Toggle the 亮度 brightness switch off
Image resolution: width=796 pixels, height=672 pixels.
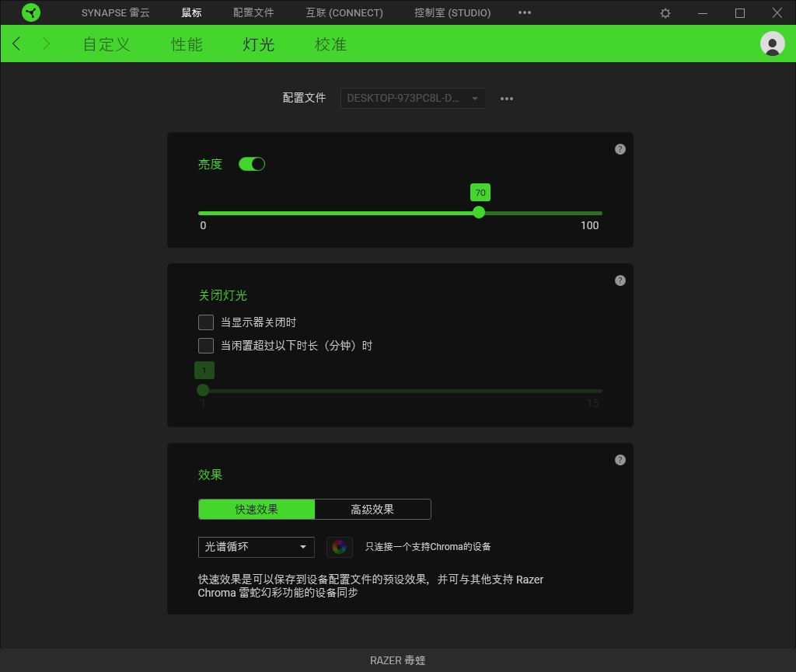click(252, 164)
